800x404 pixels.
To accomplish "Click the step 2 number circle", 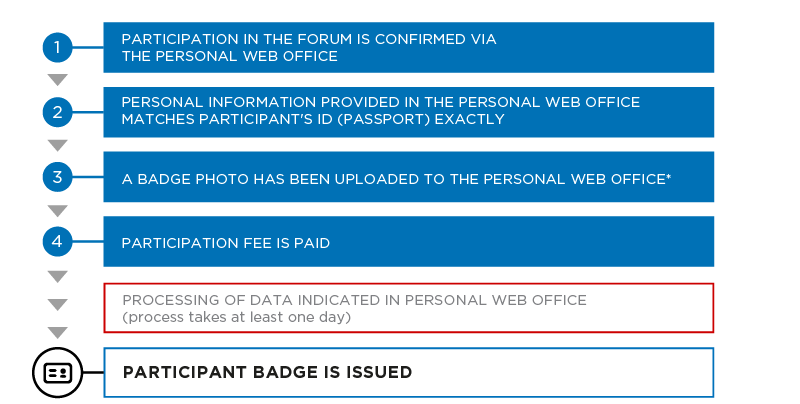I will (57, 112).
